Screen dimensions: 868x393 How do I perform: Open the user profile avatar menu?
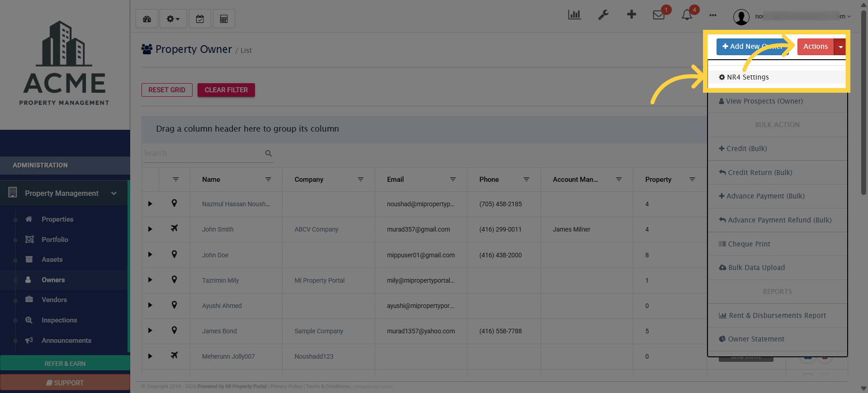741,17
